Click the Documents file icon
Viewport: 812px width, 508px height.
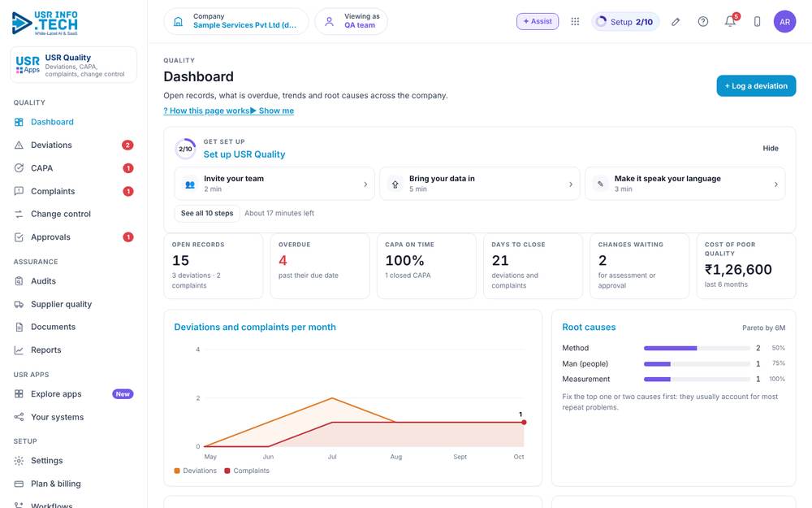tap(19, 327)
